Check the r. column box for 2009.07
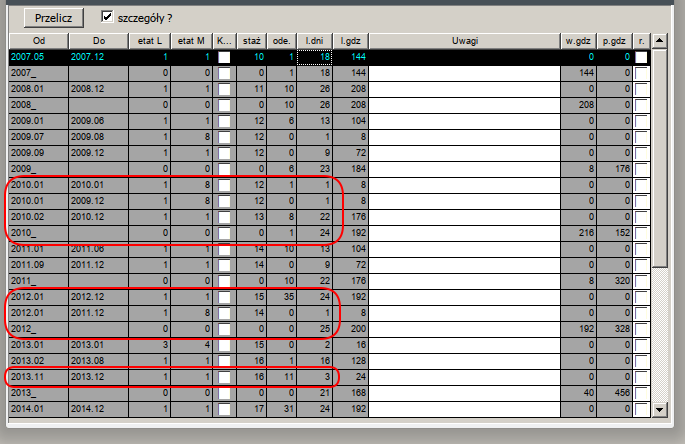 pyautogui.click(x=641, y=137)
